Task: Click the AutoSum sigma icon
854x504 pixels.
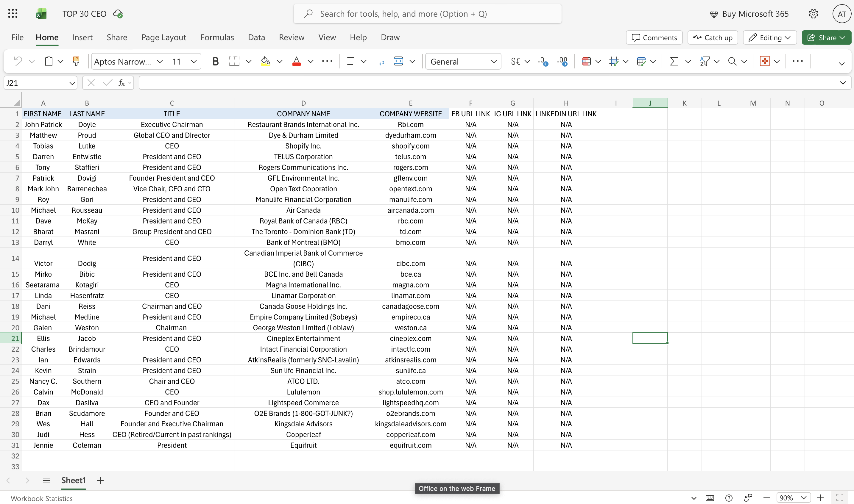Action: [674, 62]
